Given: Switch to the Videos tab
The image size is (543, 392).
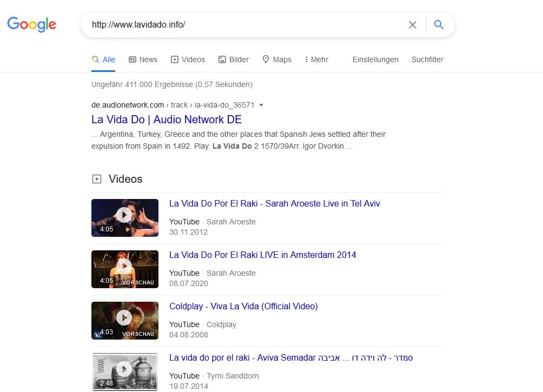Looking at the screenshot, I should click(x=188, y=59).
